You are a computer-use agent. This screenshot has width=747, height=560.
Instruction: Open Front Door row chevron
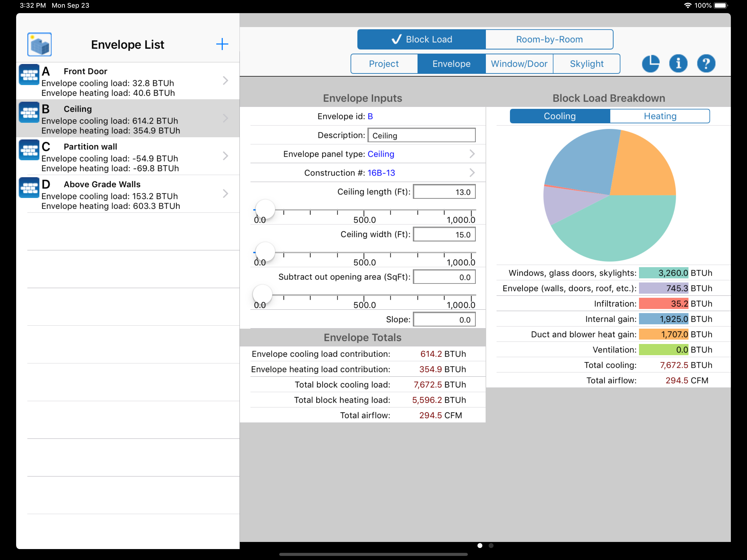pos(226,81)
